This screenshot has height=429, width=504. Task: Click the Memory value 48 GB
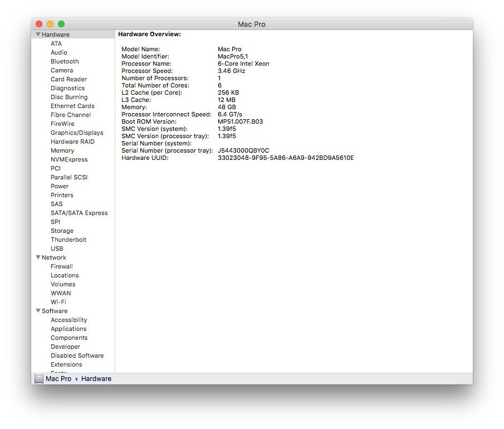pyautogui.click(x=227, y=107)
